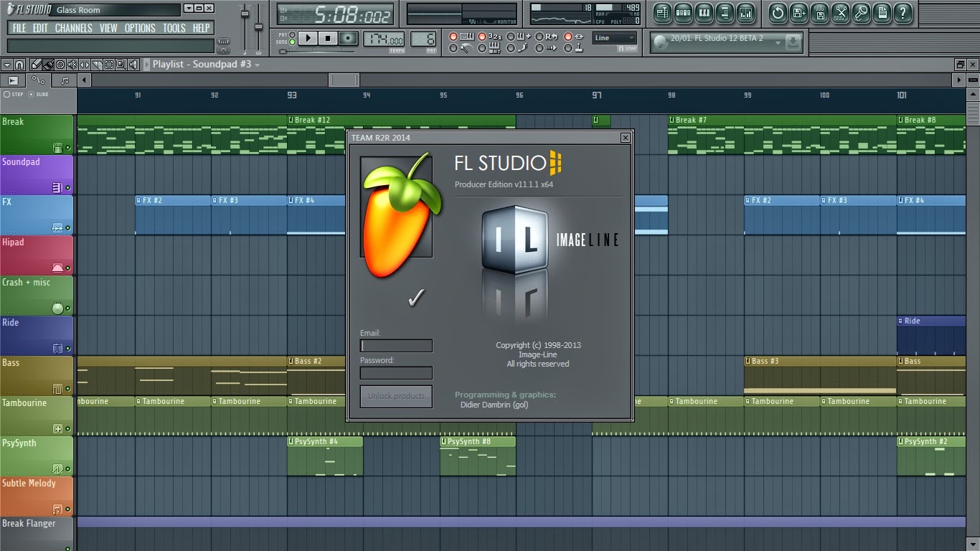Viewport: 980px width, 551px height.
Task: Switch to Pattern mode (PAT) indicator
Action: [292, 34]
